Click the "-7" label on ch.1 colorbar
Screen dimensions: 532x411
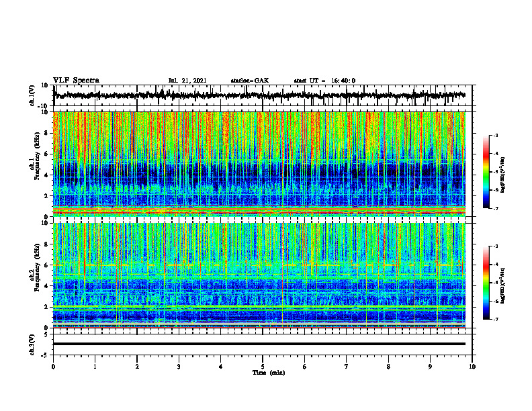click(x=496, y=208)
